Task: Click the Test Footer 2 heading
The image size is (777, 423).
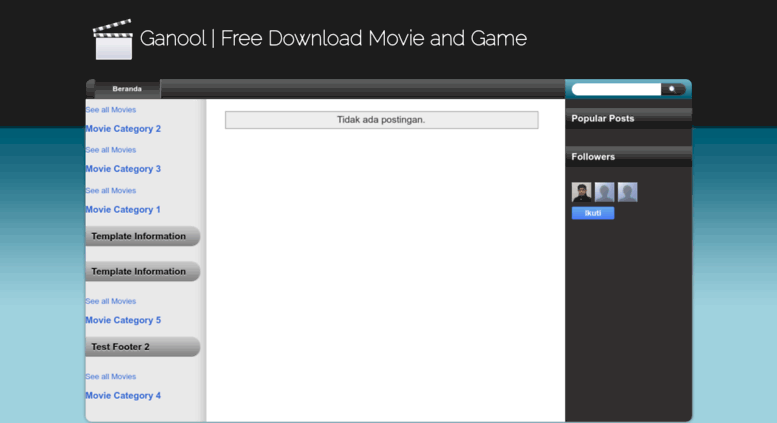Action: pos(143,347)
